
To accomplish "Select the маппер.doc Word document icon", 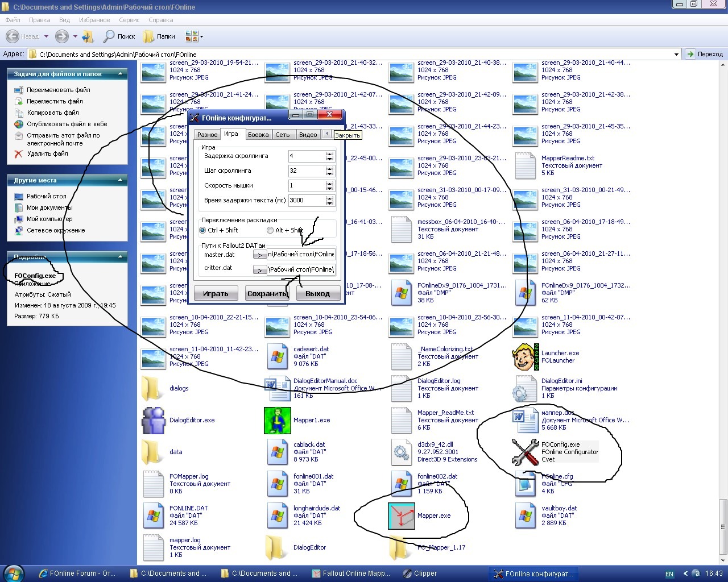I will coord(525,420).
